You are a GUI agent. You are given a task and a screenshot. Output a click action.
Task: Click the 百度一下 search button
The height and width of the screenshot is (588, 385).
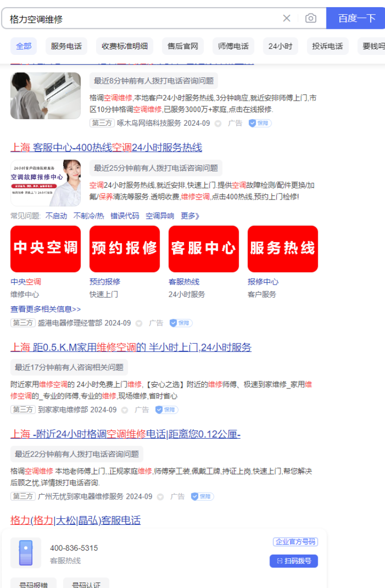(356, 18)
